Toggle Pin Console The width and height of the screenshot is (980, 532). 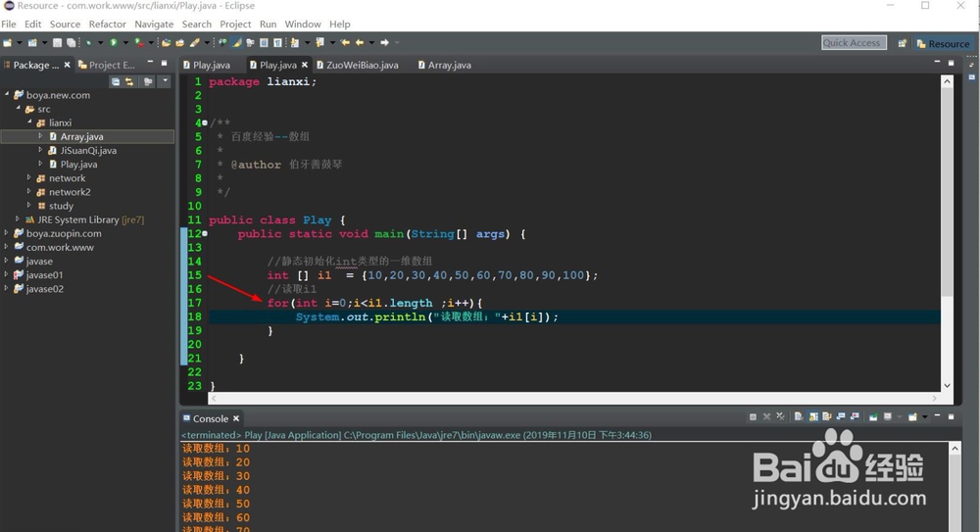(873, 416)
